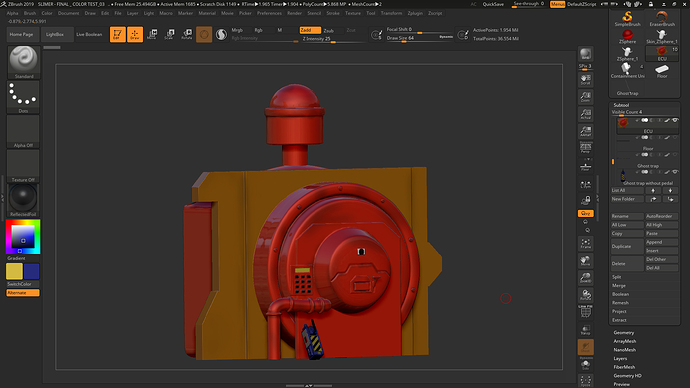Toggle Perspective view icon

click(x=585, y=147)
